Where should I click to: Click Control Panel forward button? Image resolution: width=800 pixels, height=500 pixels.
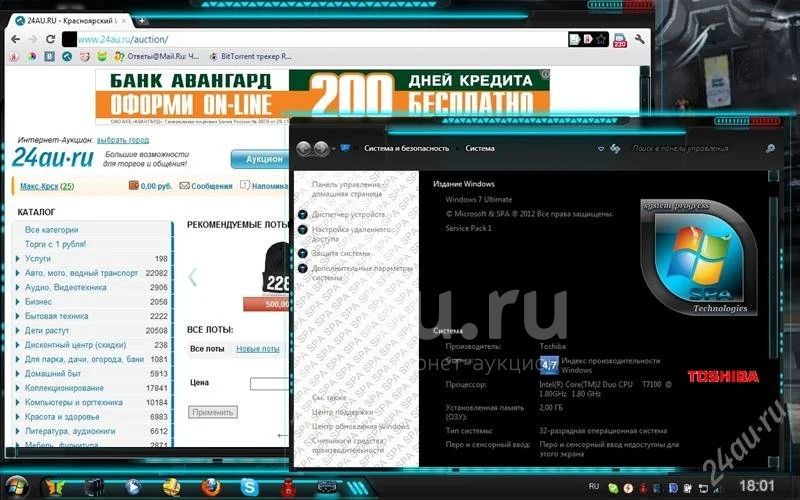pos(321,148)
